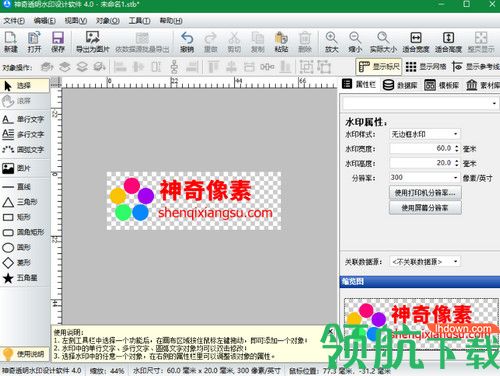The height and width of the screenshot is (376, 500).
Task: Open the Help (帮助) menu
Action: coord(171,21)
